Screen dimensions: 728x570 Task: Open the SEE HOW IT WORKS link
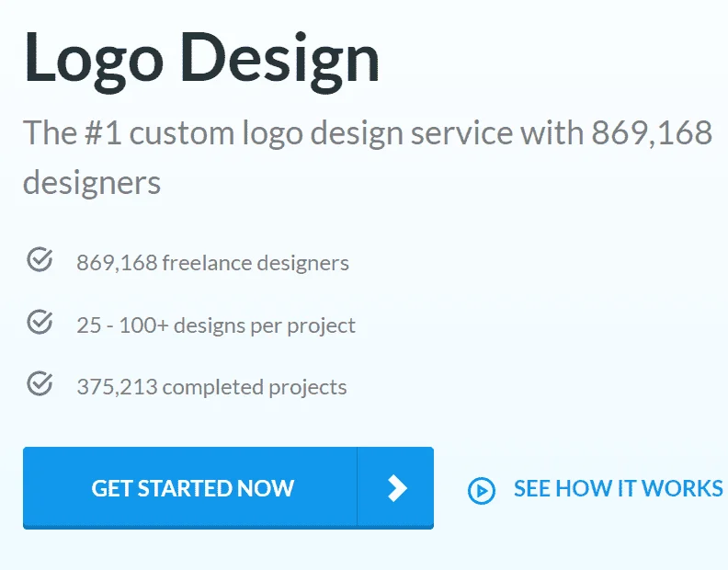pyautogui.click(x=618, y=488)
